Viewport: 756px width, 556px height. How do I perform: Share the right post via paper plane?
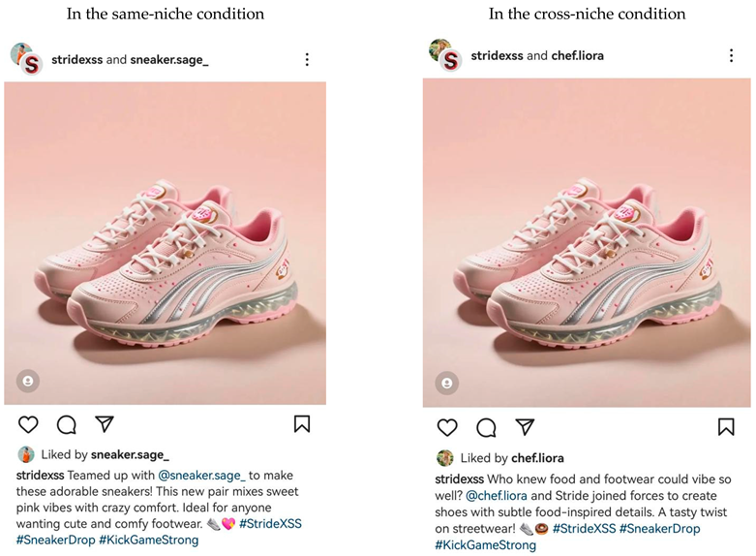tap(525, 427)
